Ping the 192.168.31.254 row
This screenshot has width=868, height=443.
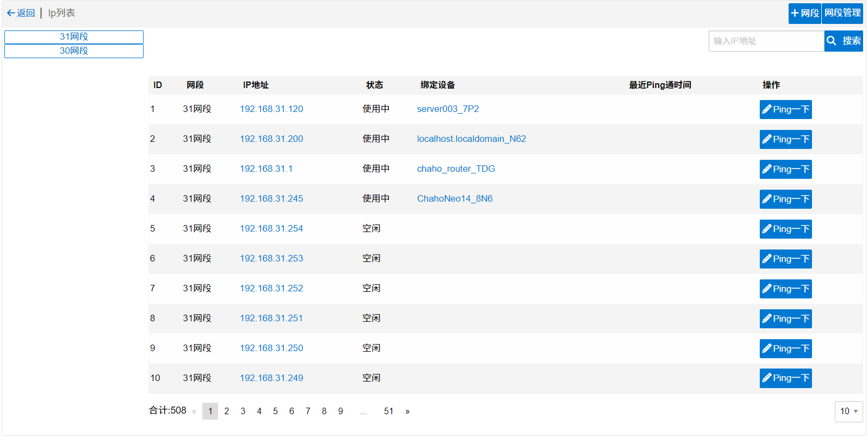click(x=785, y=229)
